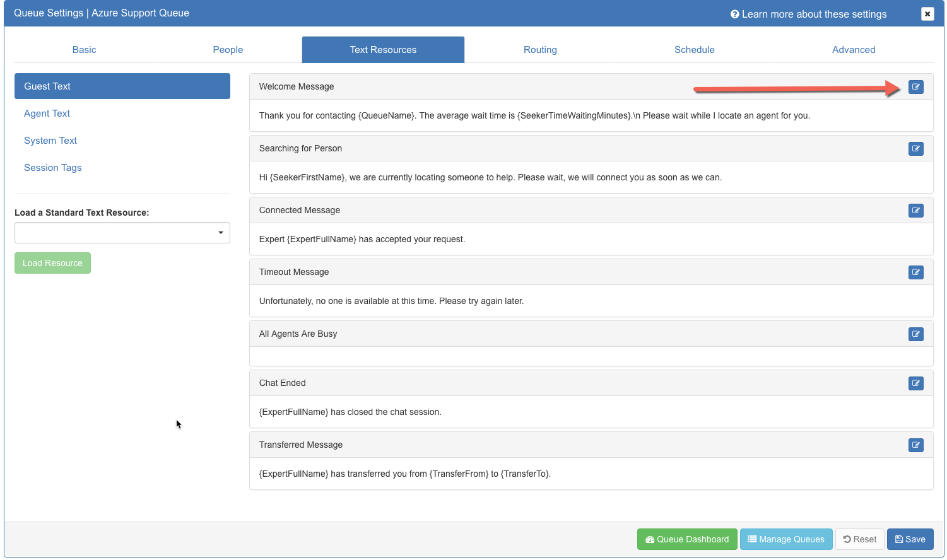Viewport: 947px width, 560px height.
Task: Open the Queue Dashboard
Action: [687, 539]
